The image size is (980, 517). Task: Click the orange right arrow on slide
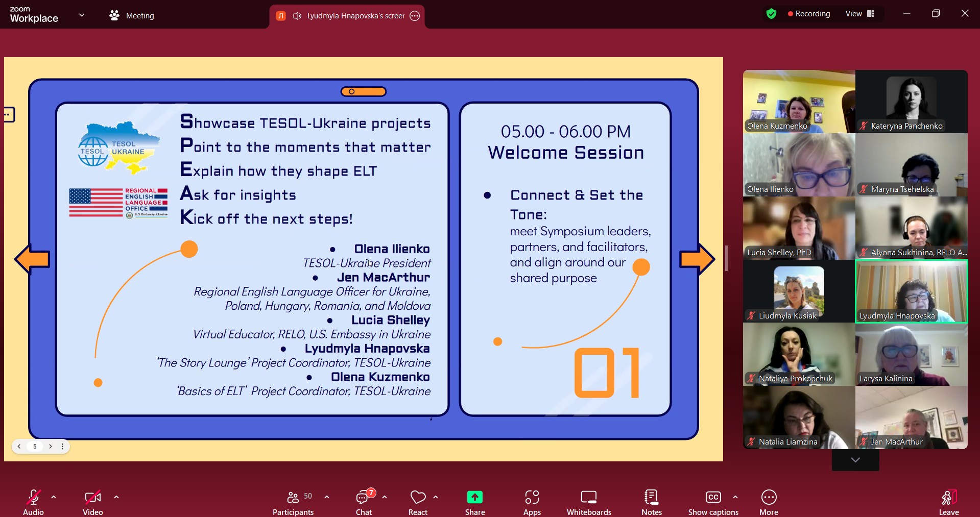tap(697, 259)
